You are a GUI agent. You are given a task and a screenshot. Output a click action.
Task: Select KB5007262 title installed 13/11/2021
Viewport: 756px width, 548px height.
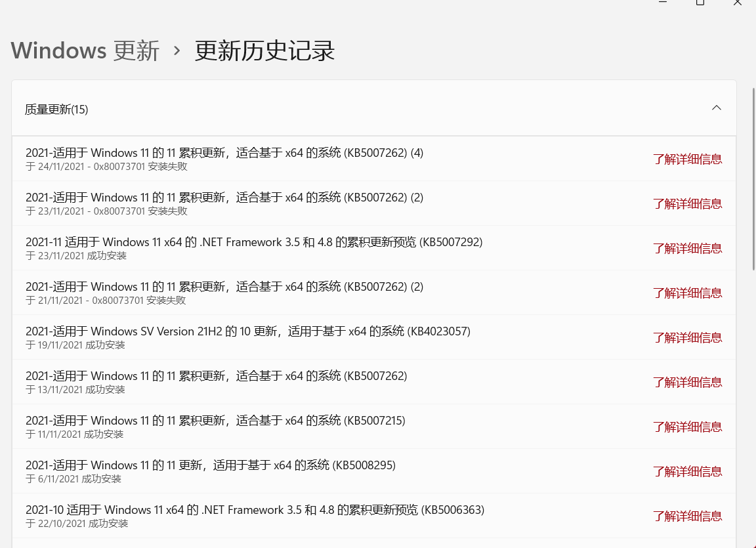217,376
